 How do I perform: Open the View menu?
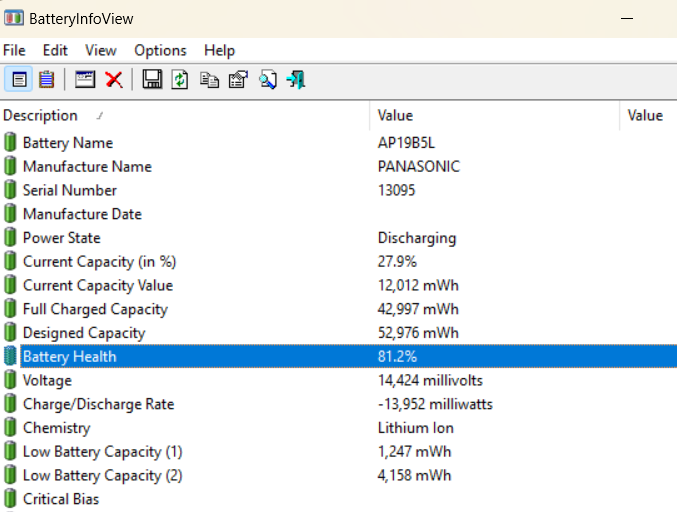[101, 51]
